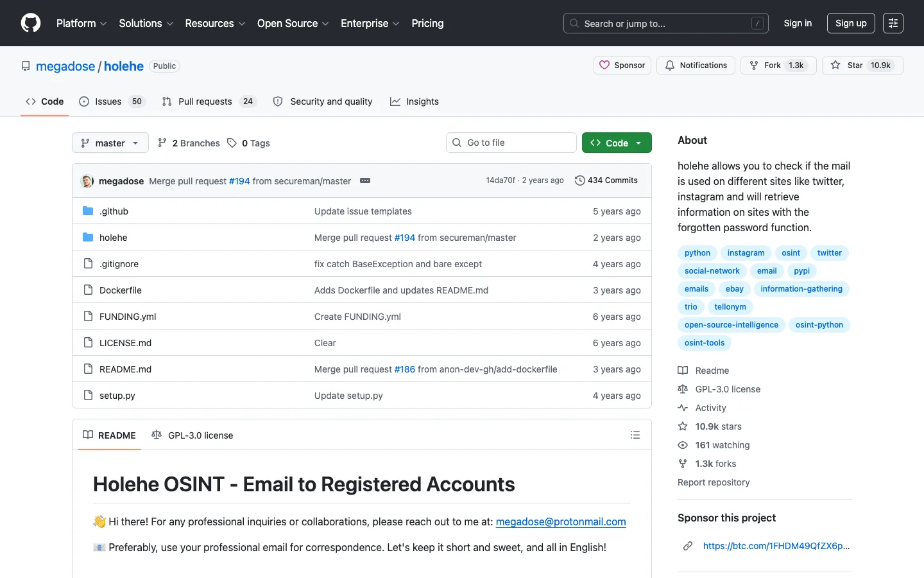Open pull request #186 link in README.md row
This screenshot has height=578, width=924.
[x=404, y=369]
